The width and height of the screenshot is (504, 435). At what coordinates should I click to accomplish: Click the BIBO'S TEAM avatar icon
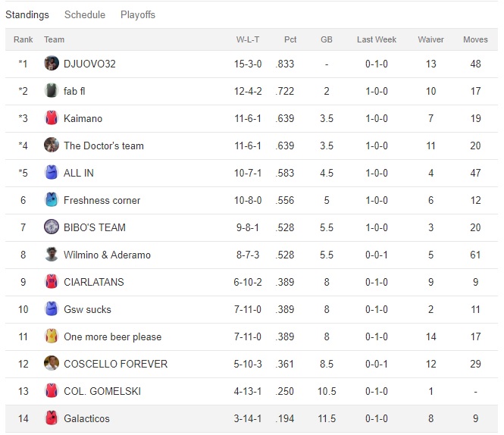click(52, 227)
